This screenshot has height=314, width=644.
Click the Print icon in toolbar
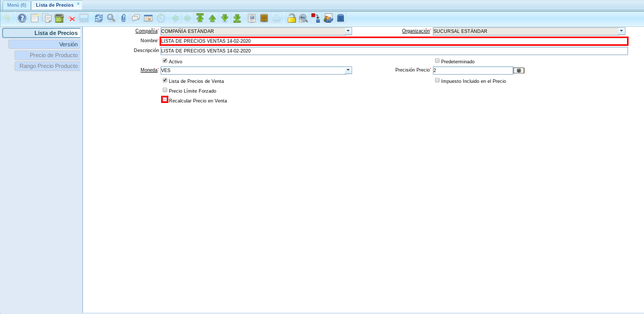click(277, 18)
